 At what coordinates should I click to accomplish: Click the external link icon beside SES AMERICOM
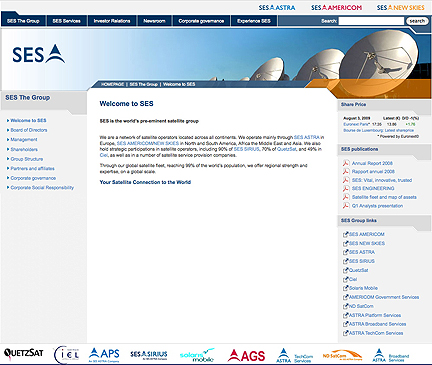point(346,234)
